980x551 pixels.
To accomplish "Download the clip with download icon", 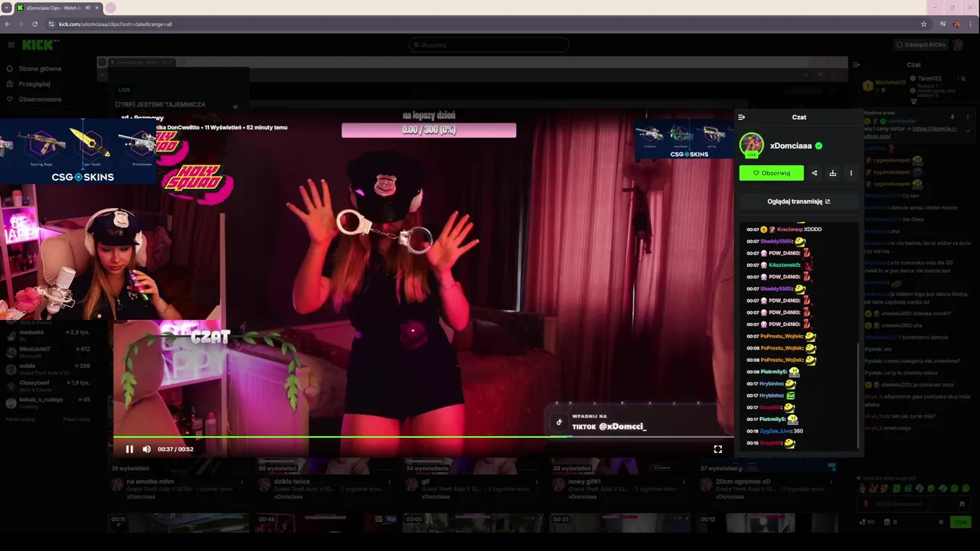I will 833,173.
